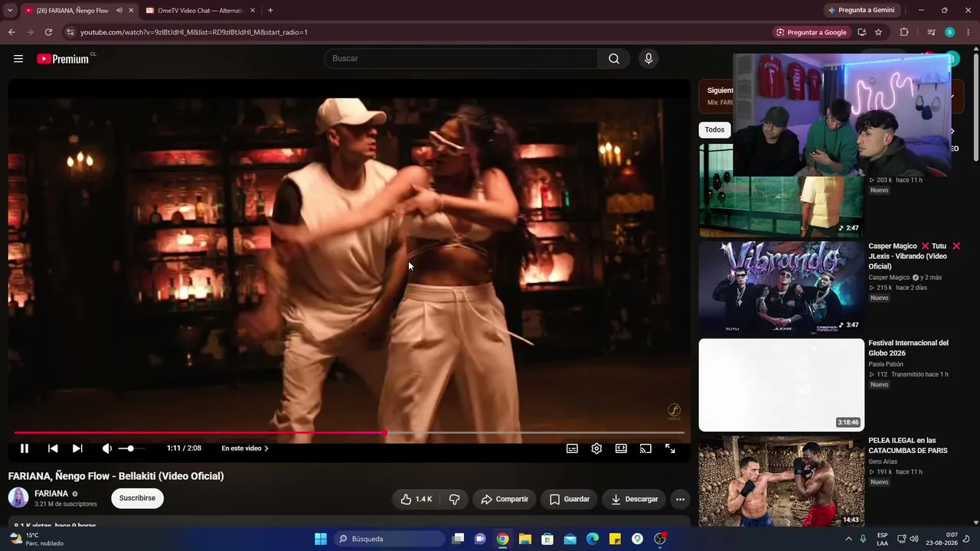Screen dimensions: 980x551
Task: Install the app from the address bar
Action: (x=861, y=32)
